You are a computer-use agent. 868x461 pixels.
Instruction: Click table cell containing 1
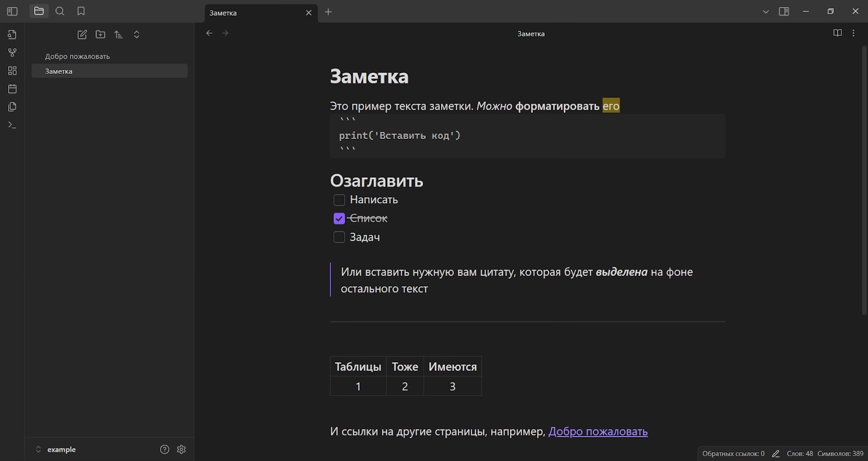click(x=358, y=387)
